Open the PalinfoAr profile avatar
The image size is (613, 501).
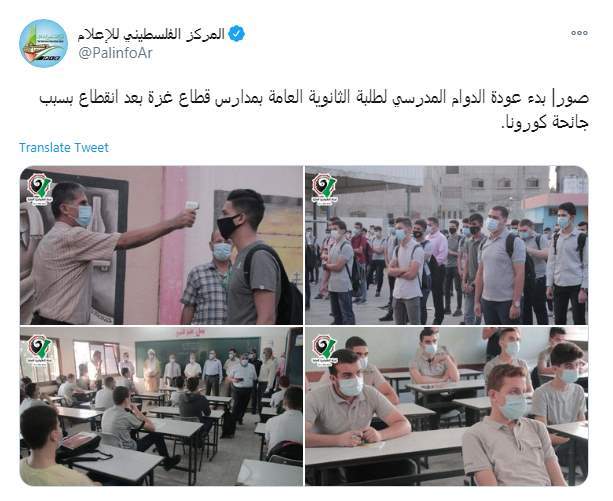pos(43,43)
